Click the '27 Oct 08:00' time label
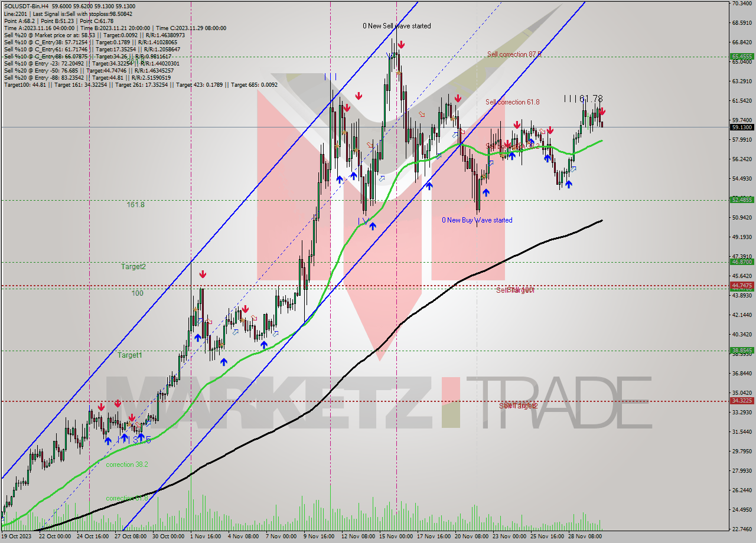The width and height of the screenshot is (756, 543). coord(130,537)
